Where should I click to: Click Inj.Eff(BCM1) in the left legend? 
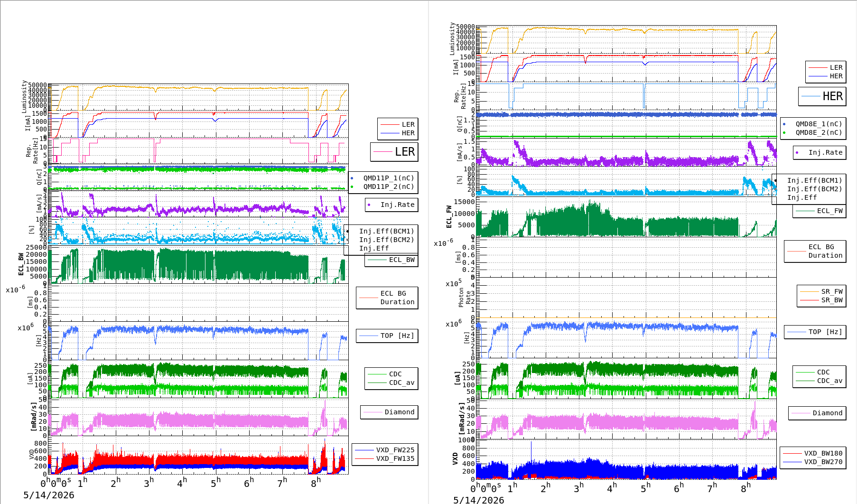coord(386,231)
